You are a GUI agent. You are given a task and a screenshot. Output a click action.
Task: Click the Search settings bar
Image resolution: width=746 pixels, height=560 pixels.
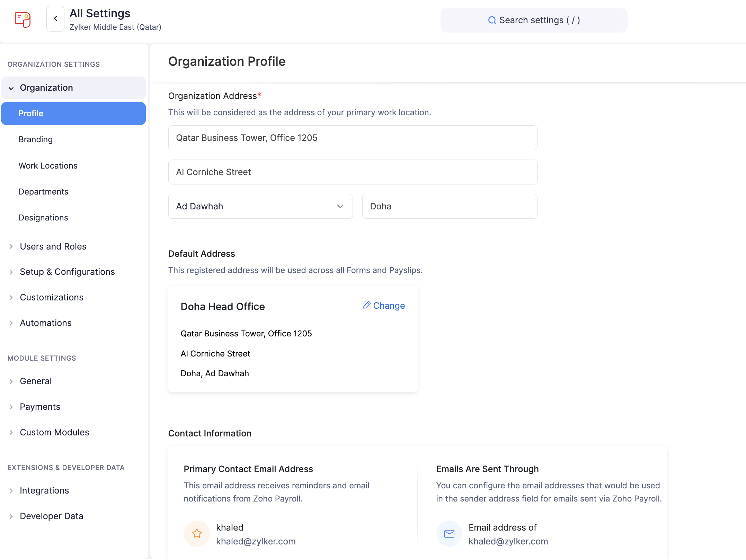(x=534, y=20)
